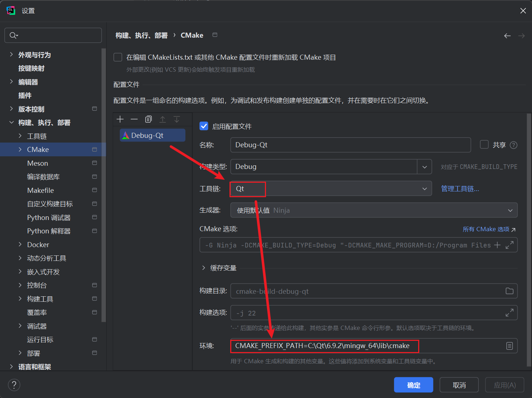This screenshot has width=532, height=398.
Task: Move profile down arrow icon
Action: (177, 119)
